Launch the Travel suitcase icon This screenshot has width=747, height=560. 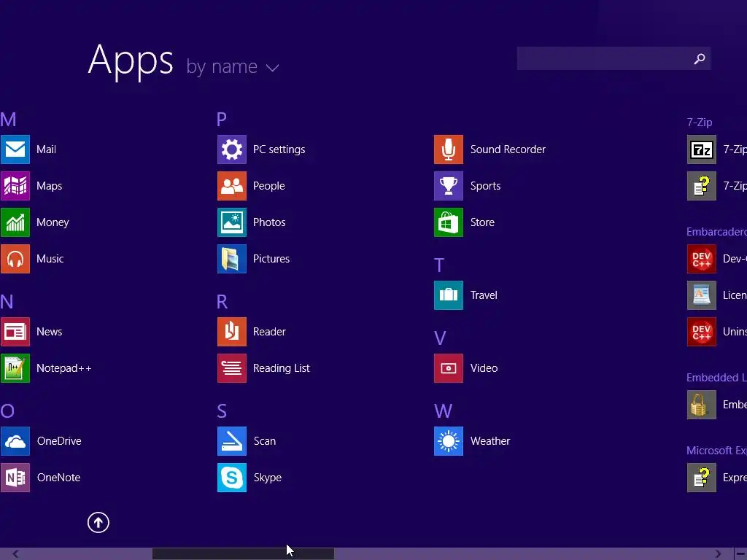449,295
